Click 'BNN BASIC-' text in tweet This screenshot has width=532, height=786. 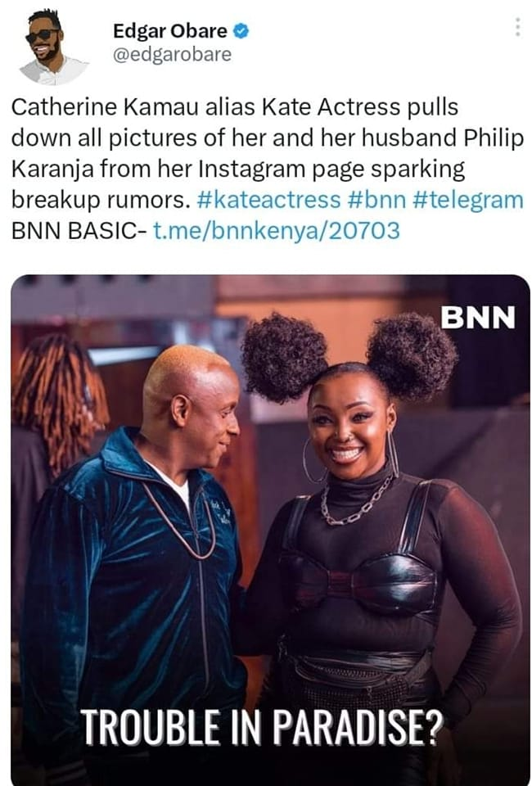tap(79, 231)
